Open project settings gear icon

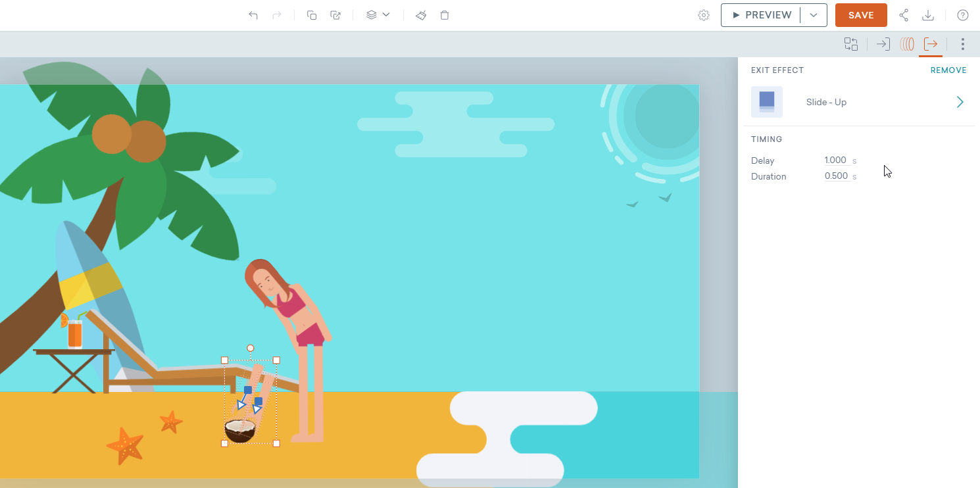click(704, 15)
